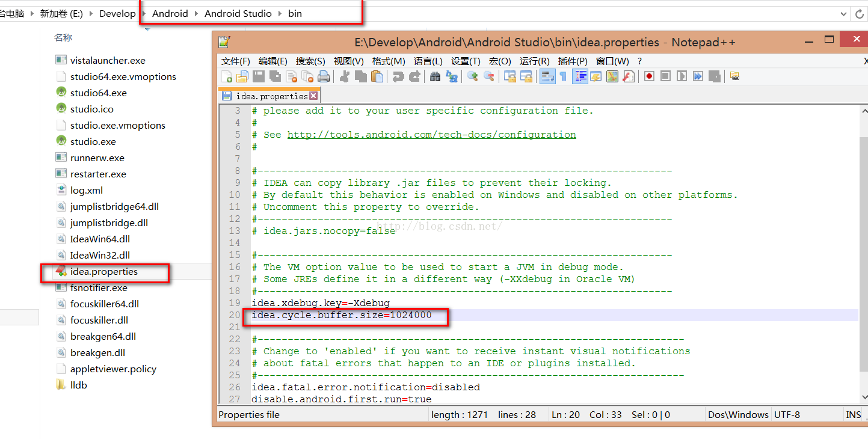The width and height of the screenshot is (868, 439).
Task: Toggle Show All Characters pilcrow icon
Action: (x=563, y=76)
